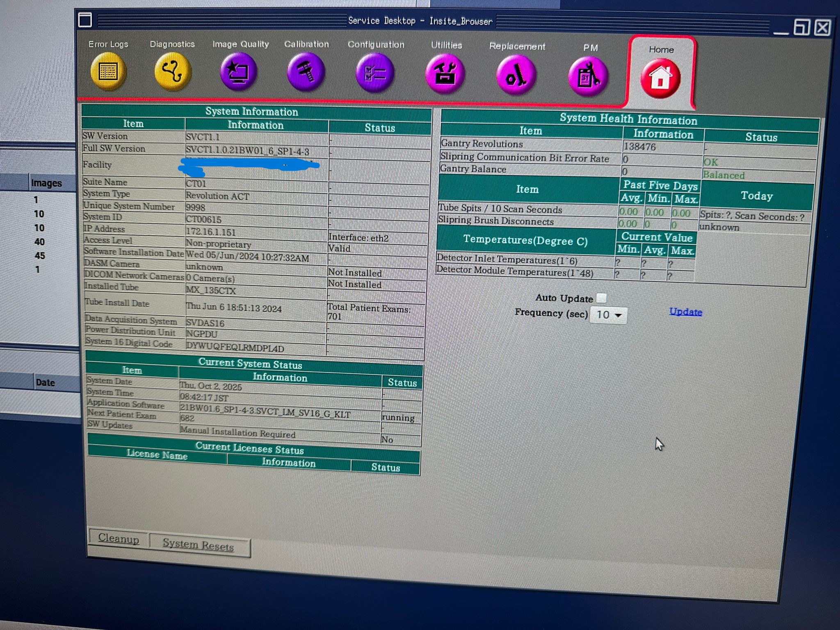The height and width of the screenshot is (630, 840).
Task: Open the Replacement parts icon
Action: coord(516,76)
